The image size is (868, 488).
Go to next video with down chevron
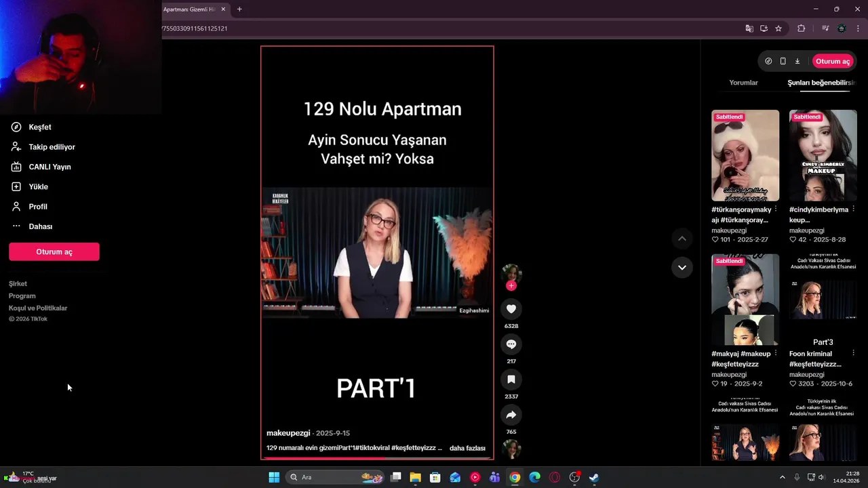[682, 267]
